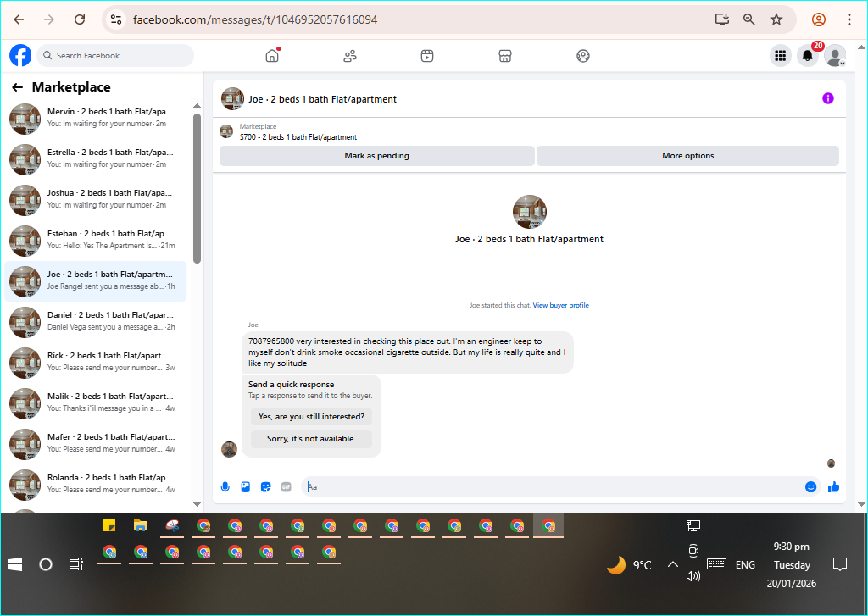Focus the message text box

(554, 487)
